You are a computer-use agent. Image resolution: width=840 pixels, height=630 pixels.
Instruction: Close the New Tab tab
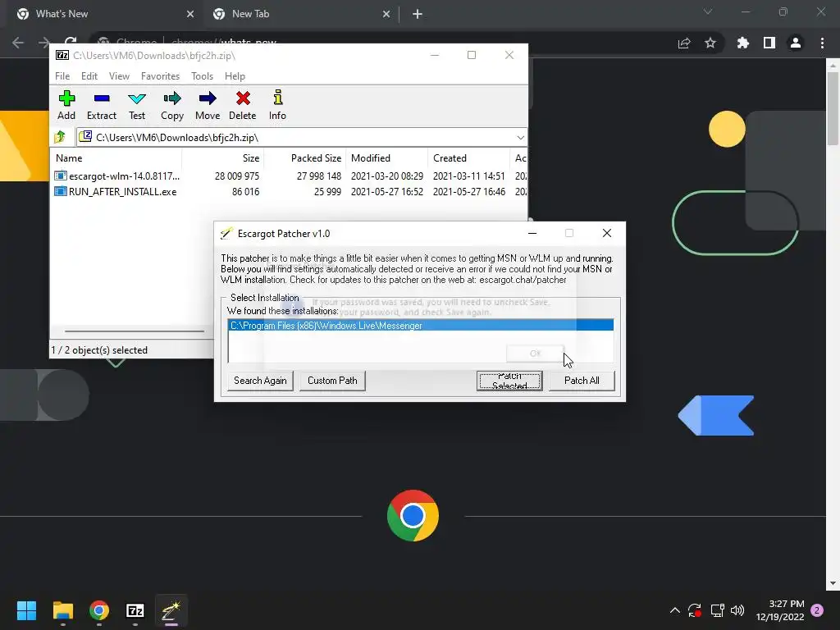[386, 15]
